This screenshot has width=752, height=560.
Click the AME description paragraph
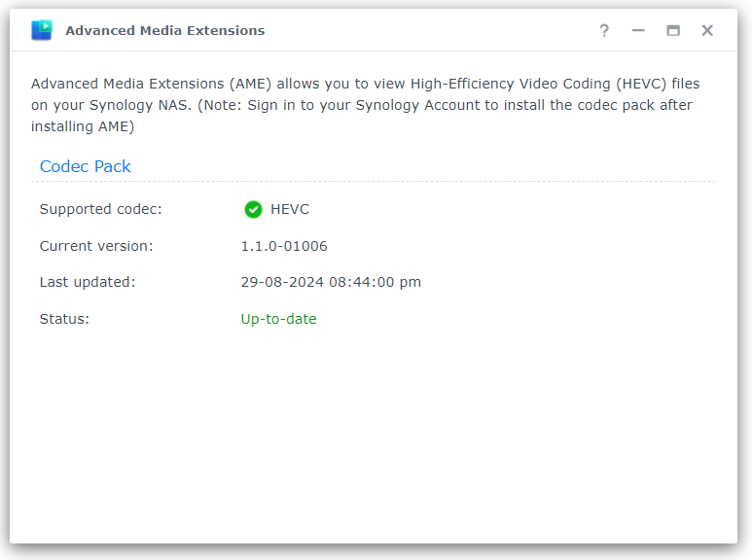click(366, 105)
